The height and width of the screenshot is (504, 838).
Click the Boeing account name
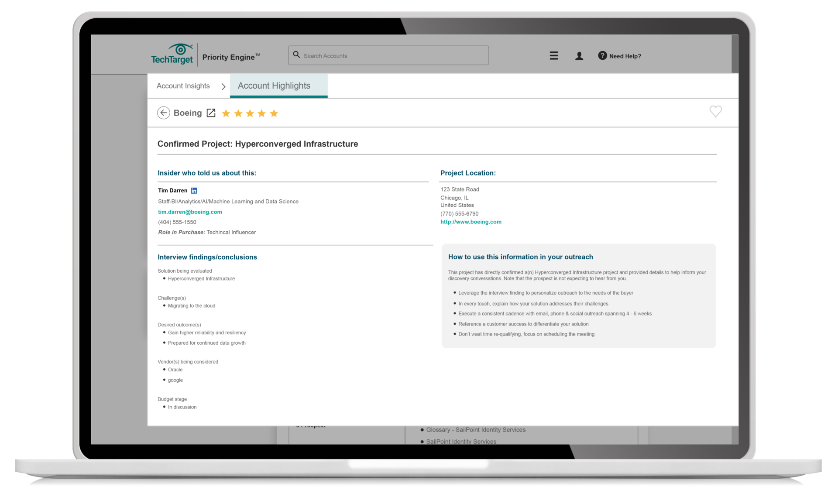point(188,113)
